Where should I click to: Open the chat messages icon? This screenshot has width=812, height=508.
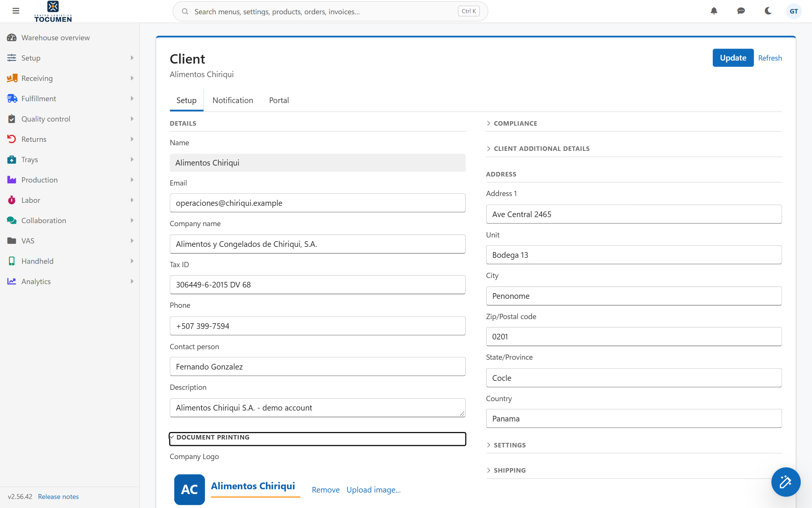(x=741, y=11)
